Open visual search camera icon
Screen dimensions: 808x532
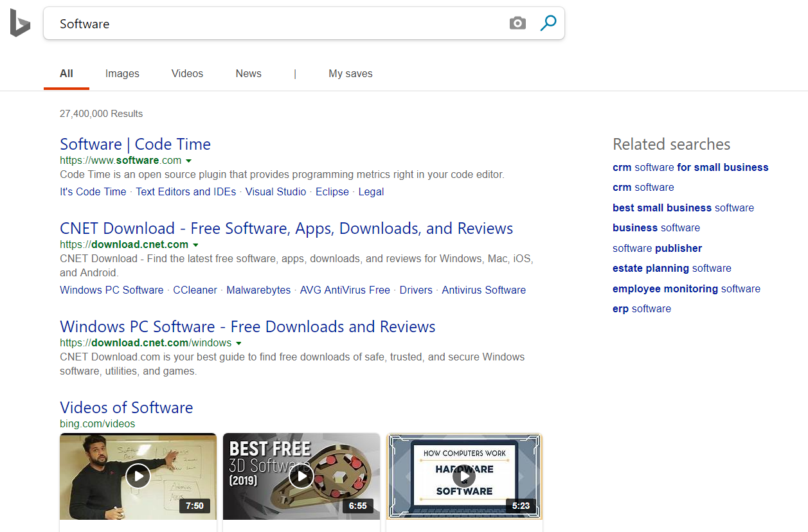pyautogui.click(x=517, y=24)
